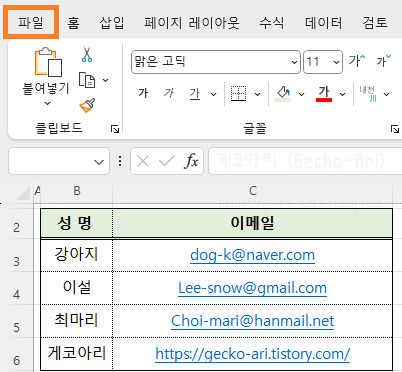The image size is (402, 372).
Task: Select the 게코아리 name cell
Action: [77, 354]
